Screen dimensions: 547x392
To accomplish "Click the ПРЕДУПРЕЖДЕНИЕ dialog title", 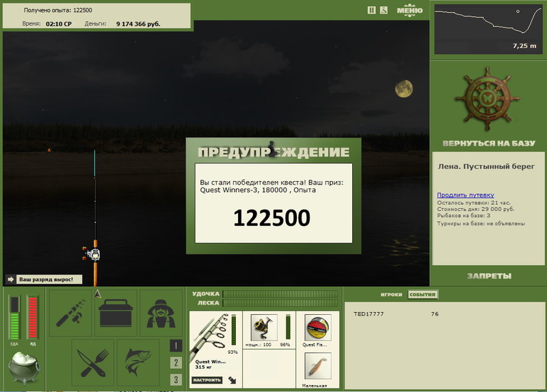I will (273, 152).
